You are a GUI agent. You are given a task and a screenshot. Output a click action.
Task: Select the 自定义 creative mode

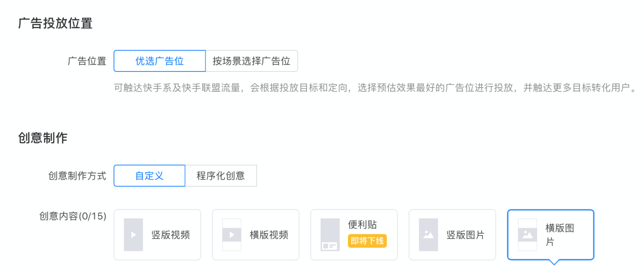coord(149,176)
